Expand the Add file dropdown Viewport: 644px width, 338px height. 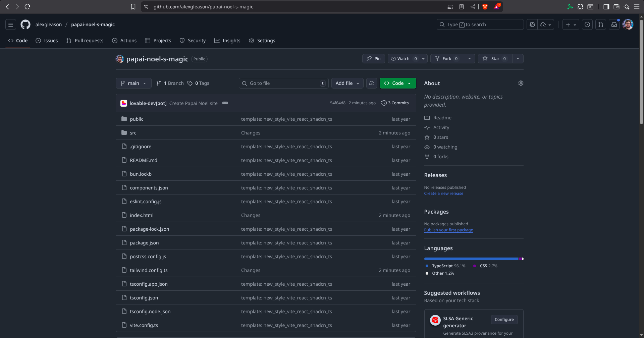pos(347,83)
